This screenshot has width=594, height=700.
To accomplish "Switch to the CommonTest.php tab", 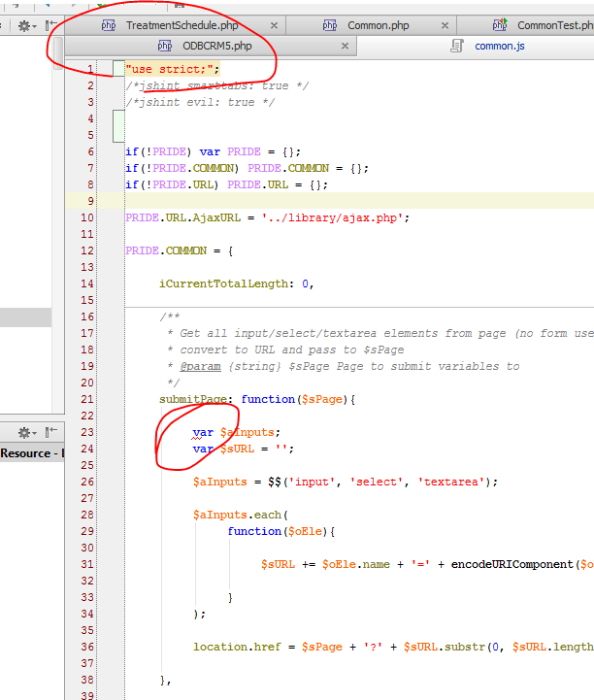I will pos(555,25).
